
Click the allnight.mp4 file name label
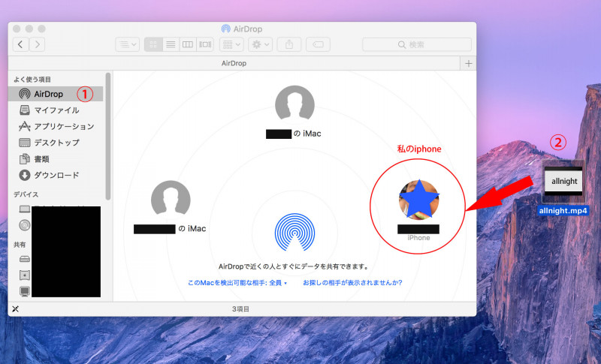point(563,211)
